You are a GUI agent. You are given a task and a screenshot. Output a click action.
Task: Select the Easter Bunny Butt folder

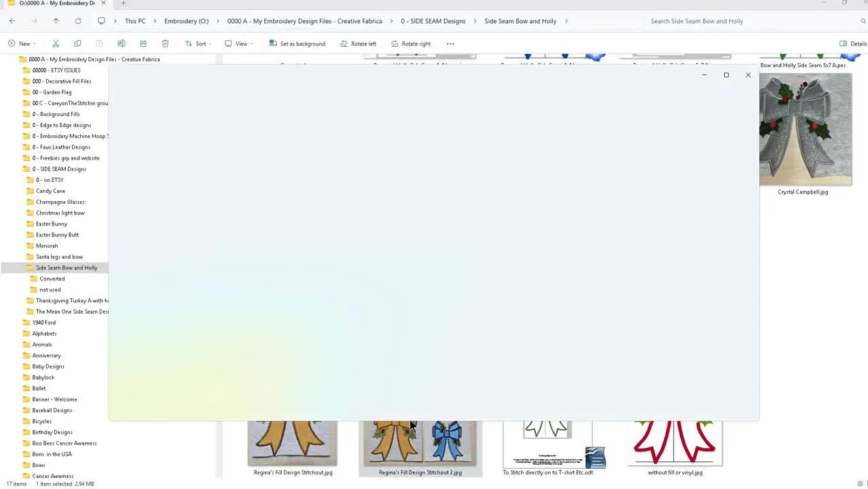(57, 235)
